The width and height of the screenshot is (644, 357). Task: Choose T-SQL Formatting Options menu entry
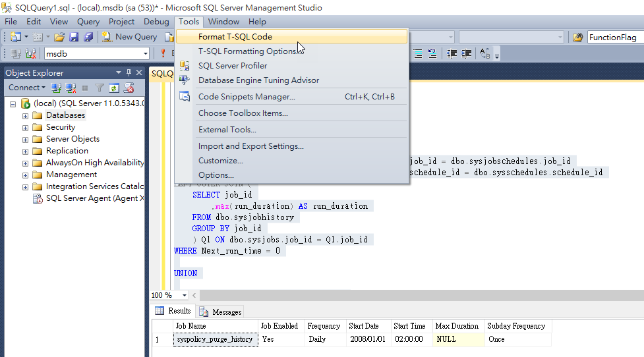[291, 51]
